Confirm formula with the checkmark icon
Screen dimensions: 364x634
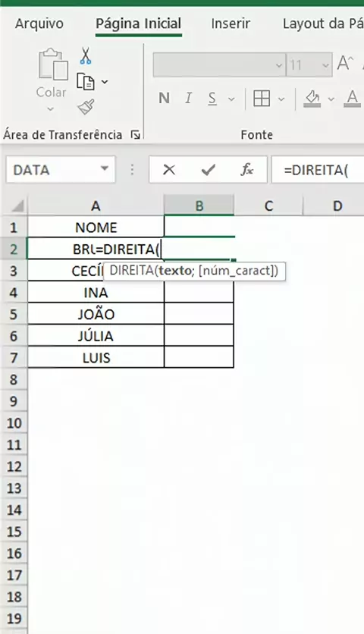click(208, 169)
